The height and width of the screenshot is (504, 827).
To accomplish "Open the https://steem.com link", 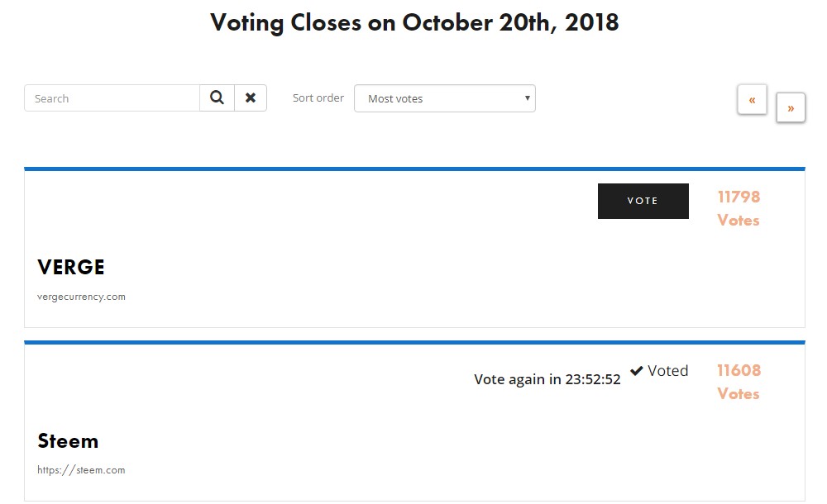I will (81, 470).
